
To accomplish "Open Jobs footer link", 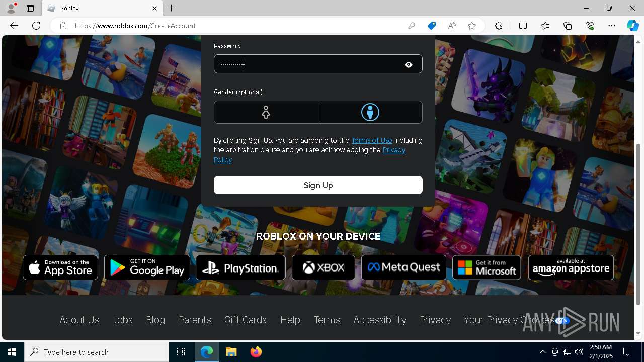I will [122, 320].
